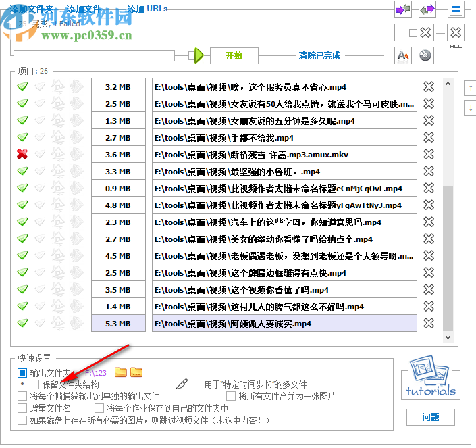Enable 用于特定时间步长的多文件 checkbox

pos(196,384)
